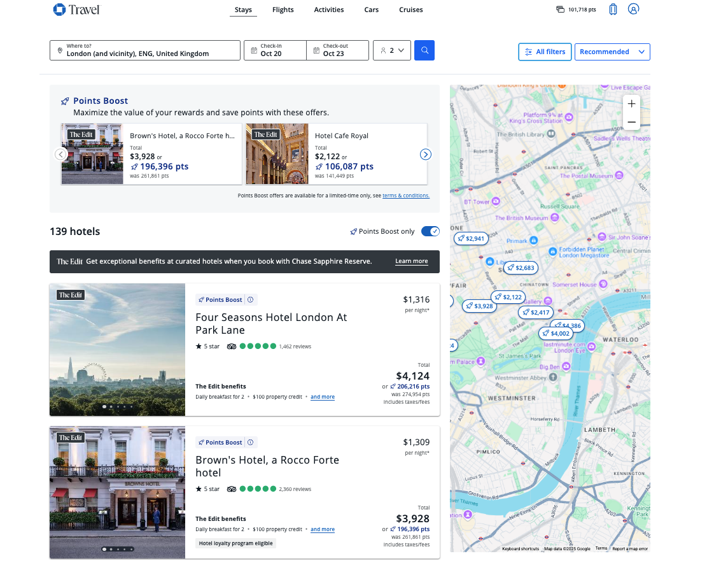Select the $2,122 map price pin
This screenshot has height=563, width=728.
(508, 297)
